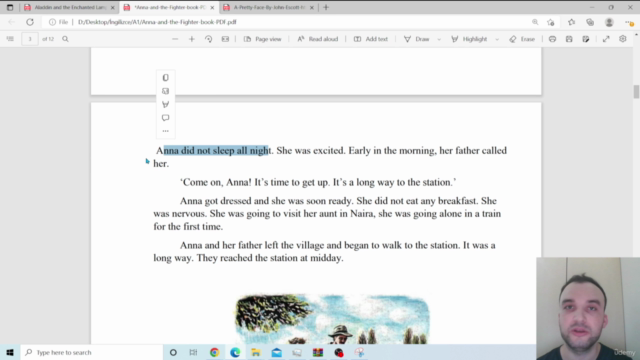This screenshot has width=640, height=360.
Task: Switch to the Aladdin and the Enchanted Lamp tab
Action: pos(70,7)
